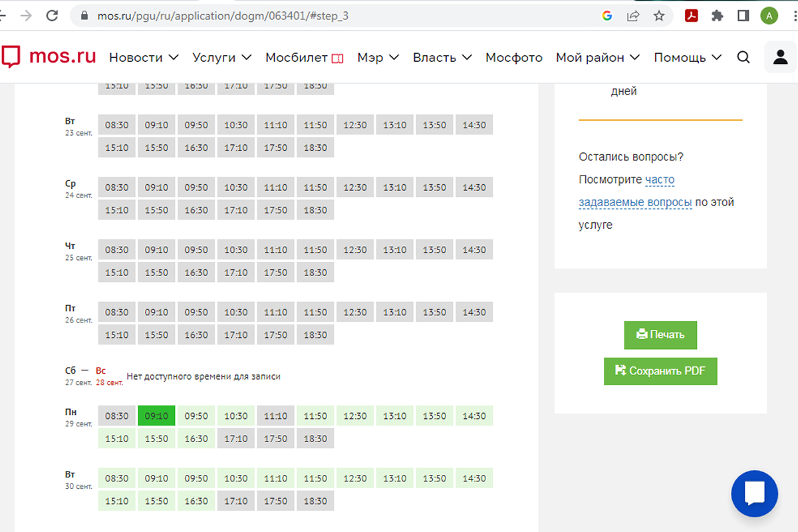Pick 09:50 on Вт 30 сент.

pos(196,478)
